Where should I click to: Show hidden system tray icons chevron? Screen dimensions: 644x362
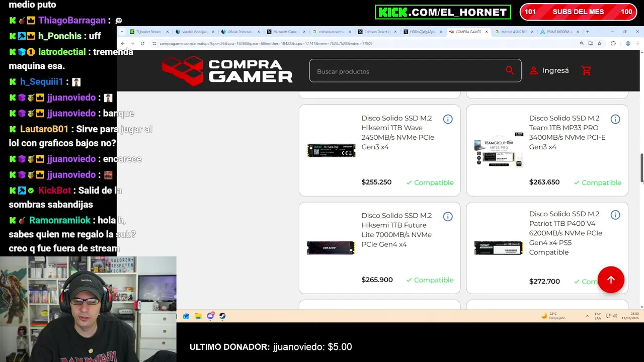587,316
